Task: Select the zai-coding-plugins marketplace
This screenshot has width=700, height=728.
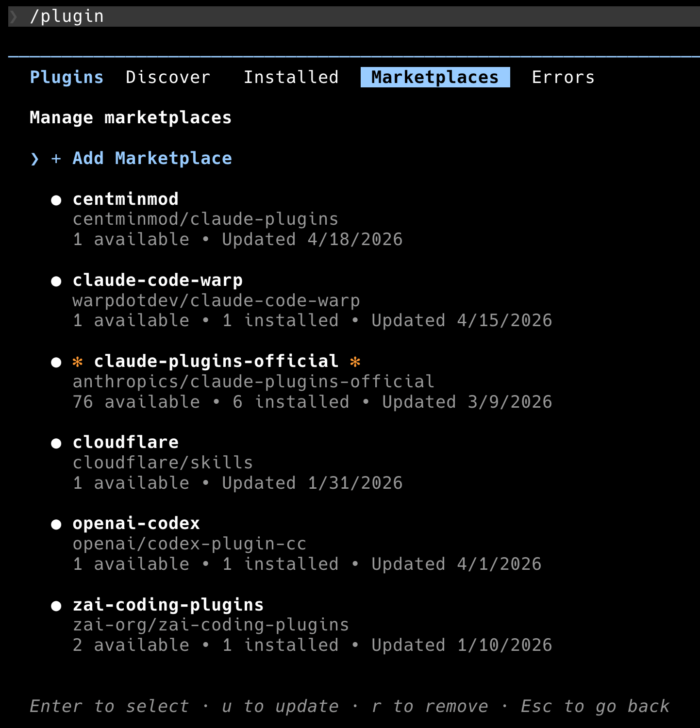Action: 168,605
